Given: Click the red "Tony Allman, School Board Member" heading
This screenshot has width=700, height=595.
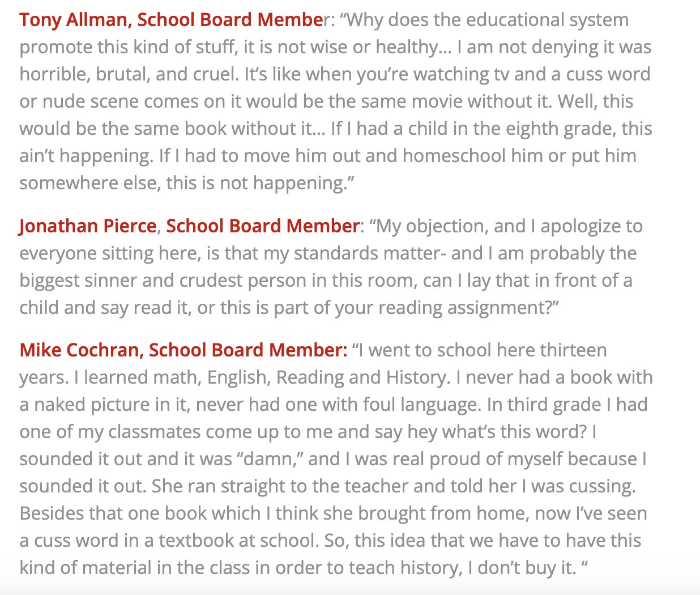Looking at the screenshot, I should 172,20.
